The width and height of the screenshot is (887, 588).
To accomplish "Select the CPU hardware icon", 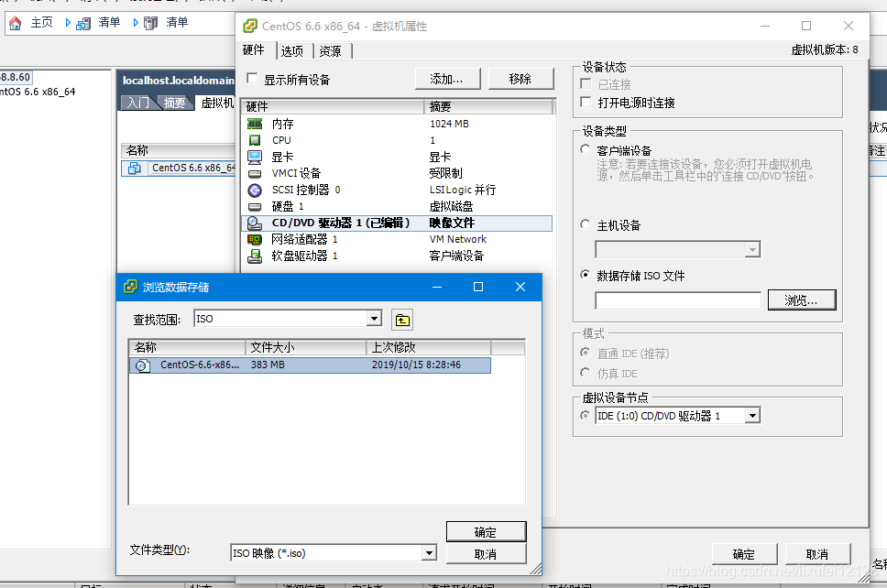I will tap(254, 140).
